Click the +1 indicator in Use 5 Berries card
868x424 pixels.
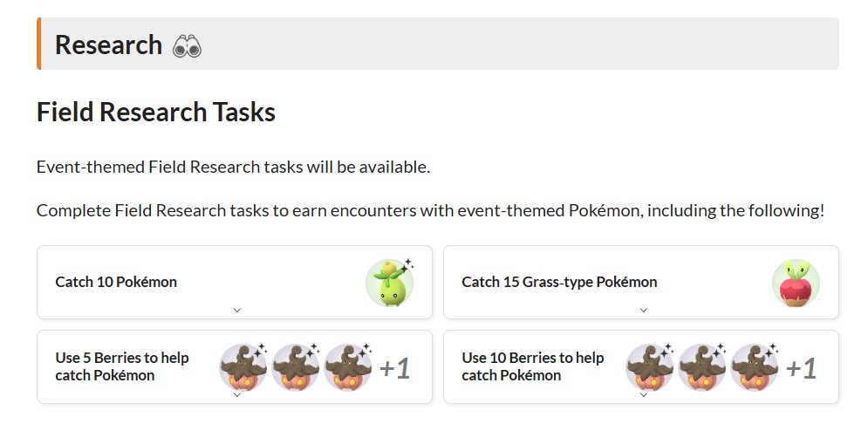(x=394, y=369)
